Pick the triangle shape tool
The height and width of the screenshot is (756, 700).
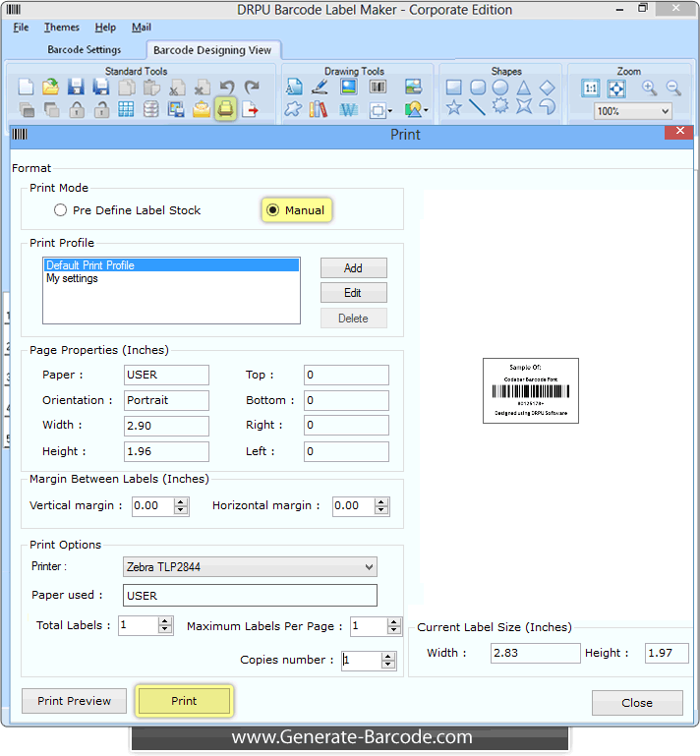pos(524,87)
